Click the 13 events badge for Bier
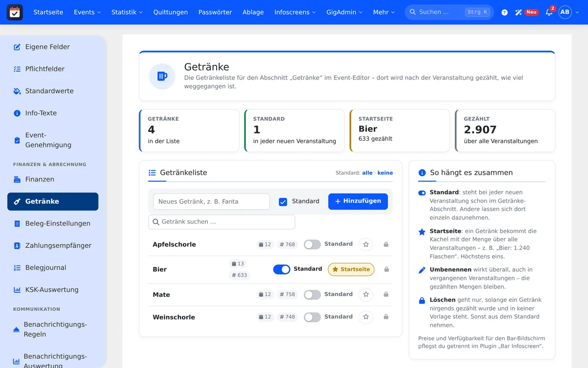The image size is (588, 368). [238, 264]
